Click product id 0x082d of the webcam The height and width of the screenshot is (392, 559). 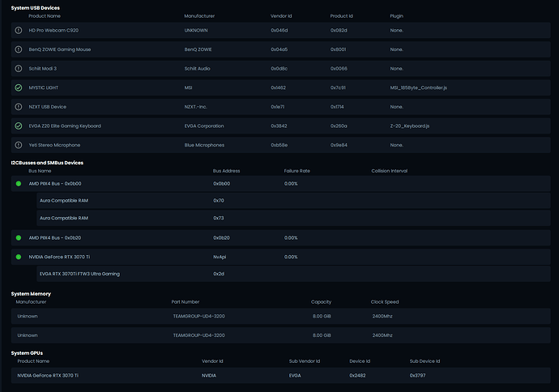pyautogui.click(x=339, y=30)
